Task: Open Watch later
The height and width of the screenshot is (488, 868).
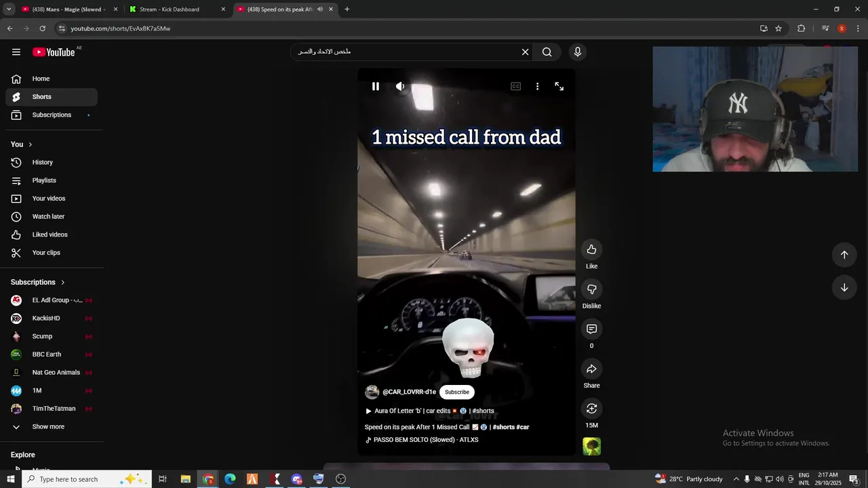Action: click(52, 217)
